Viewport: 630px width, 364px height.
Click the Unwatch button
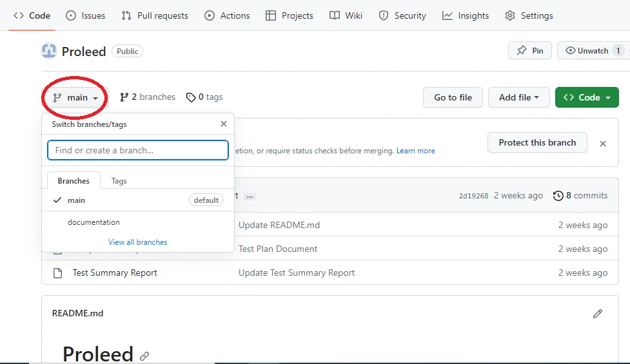click(587, 50)
